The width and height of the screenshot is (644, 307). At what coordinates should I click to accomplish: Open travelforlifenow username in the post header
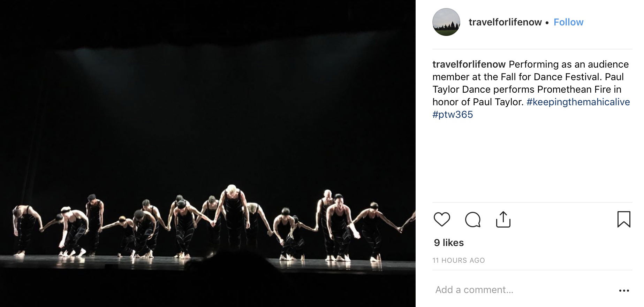(505, 22)
